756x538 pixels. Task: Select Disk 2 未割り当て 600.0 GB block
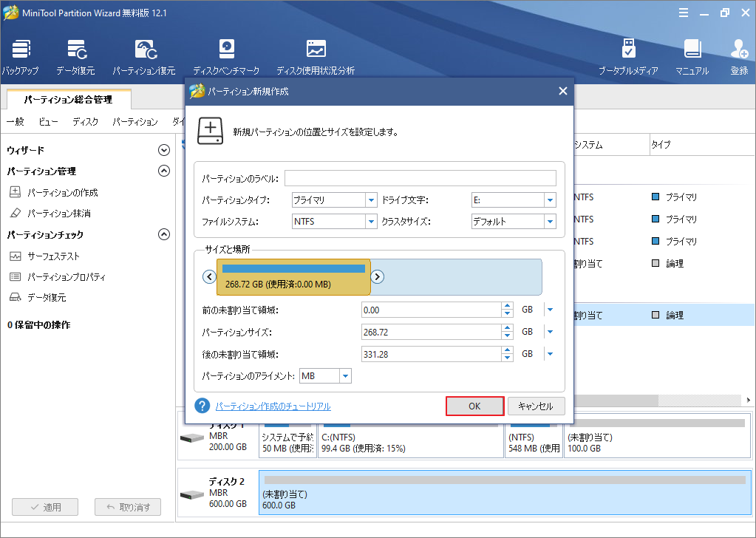[505, 493]
